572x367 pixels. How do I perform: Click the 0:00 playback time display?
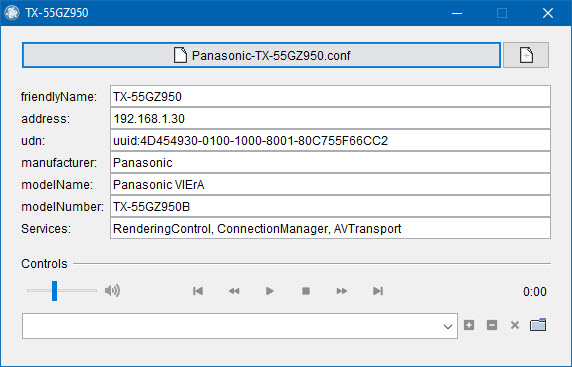click(535, 291)
